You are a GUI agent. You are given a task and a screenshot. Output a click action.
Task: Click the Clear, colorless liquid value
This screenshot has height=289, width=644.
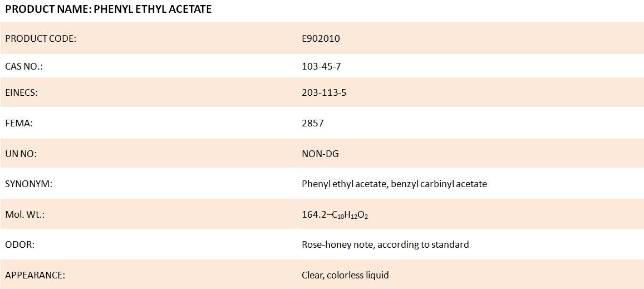(x=345, y=275)
